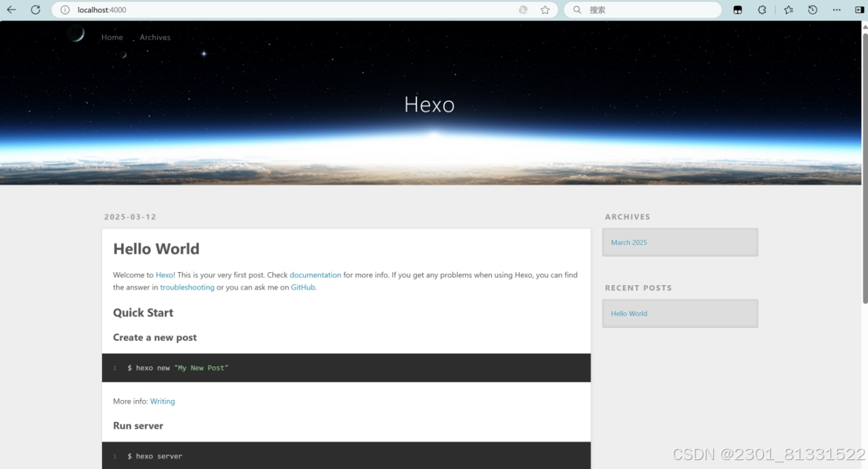Open Hello World in Recent Posts widget
This screenshot has width=868, height=469.
pyautogui.click(x=629, y=314)
